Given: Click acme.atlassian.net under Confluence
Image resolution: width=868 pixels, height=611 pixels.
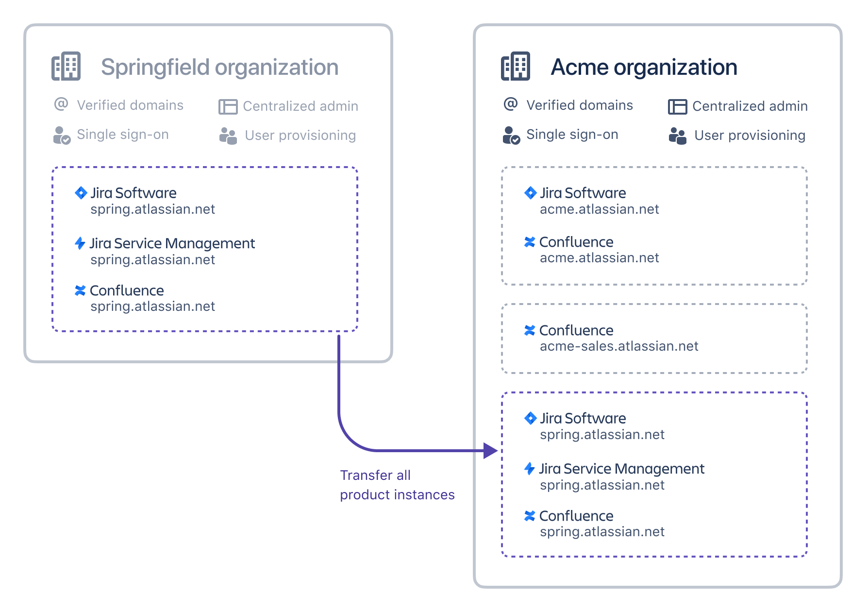Looking at the screenshot, I should (x=600, y=258).
